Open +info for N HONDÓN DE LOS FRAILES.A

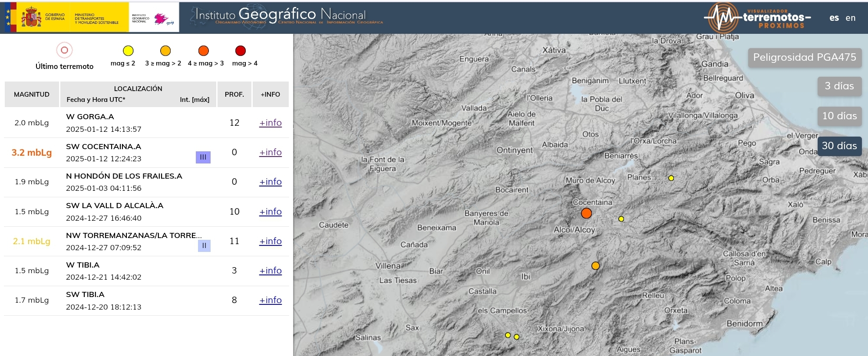coord(270,182)
